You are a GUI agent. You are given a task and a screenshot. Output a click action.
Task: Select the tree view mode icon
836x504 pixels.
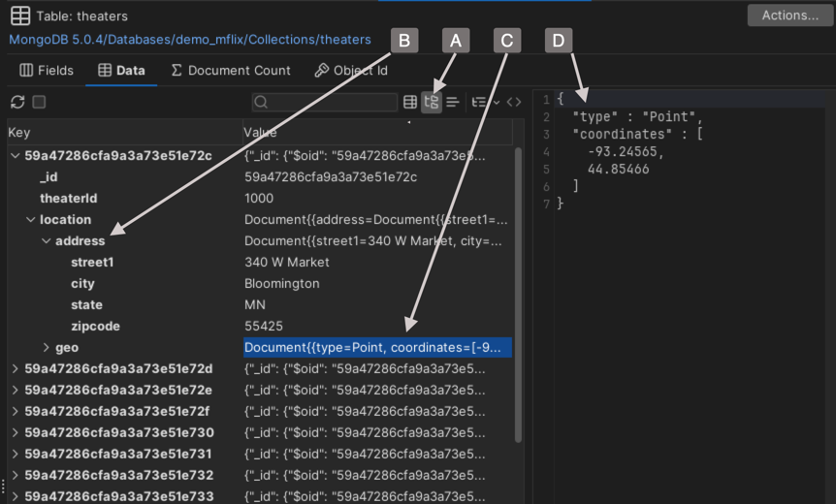[432, 102]
